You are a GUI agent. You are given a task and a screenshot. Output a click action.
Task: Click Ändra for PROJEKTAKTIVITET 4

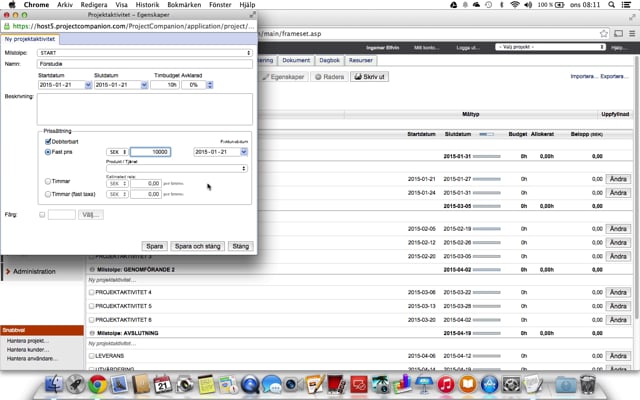(x=618, y=292)
